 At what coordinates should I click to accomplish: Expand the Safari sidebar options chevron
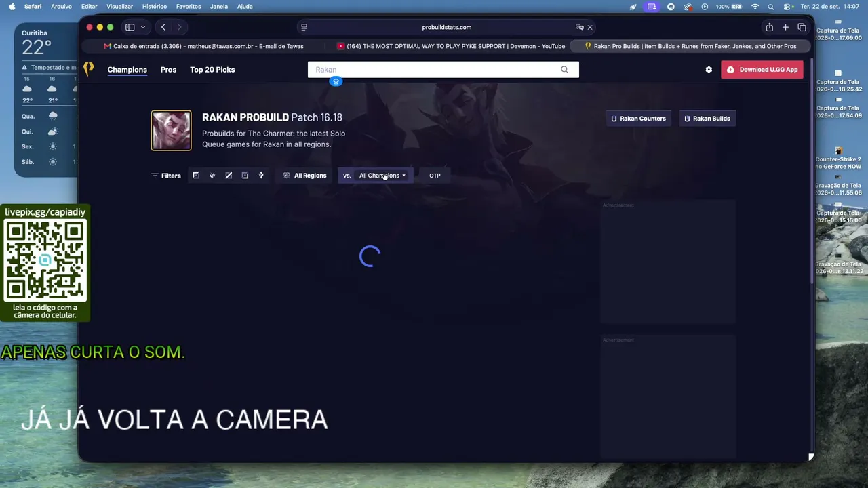point(142,27)
